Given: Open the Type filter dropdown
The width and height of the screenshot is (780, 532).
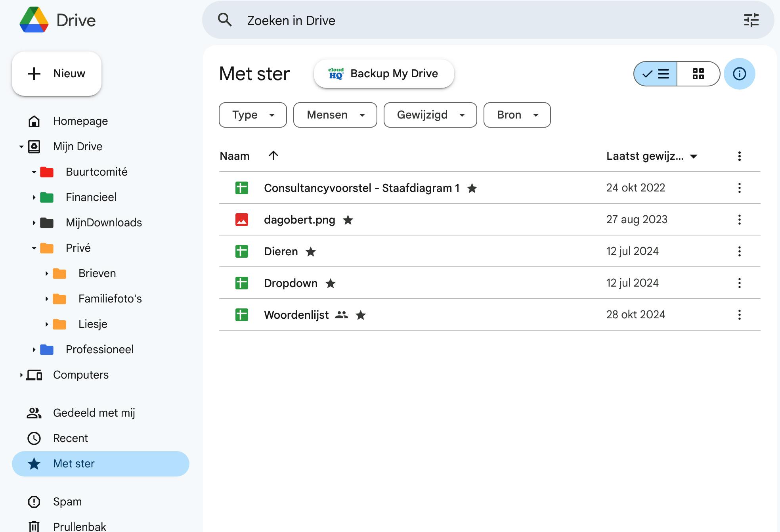Looking at the screenshot, I should point(252,115).
